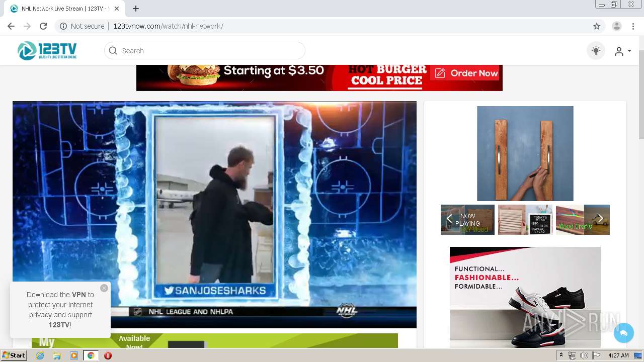Select the Today's Menu video thumbnail
The height and width of the screenshot is (362, 644).
(525, 220)
